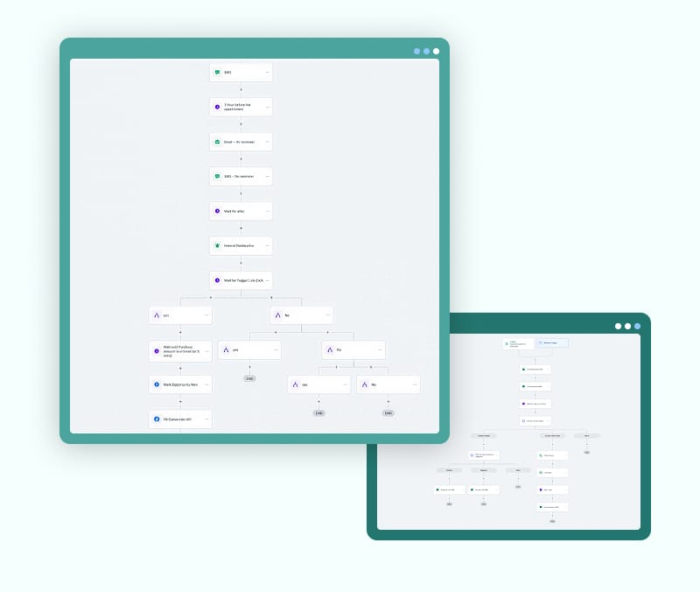This screenshot has width=700, height=592.
Task: Click the bell icon on the Internal Notification step
Action: point(217,246)
